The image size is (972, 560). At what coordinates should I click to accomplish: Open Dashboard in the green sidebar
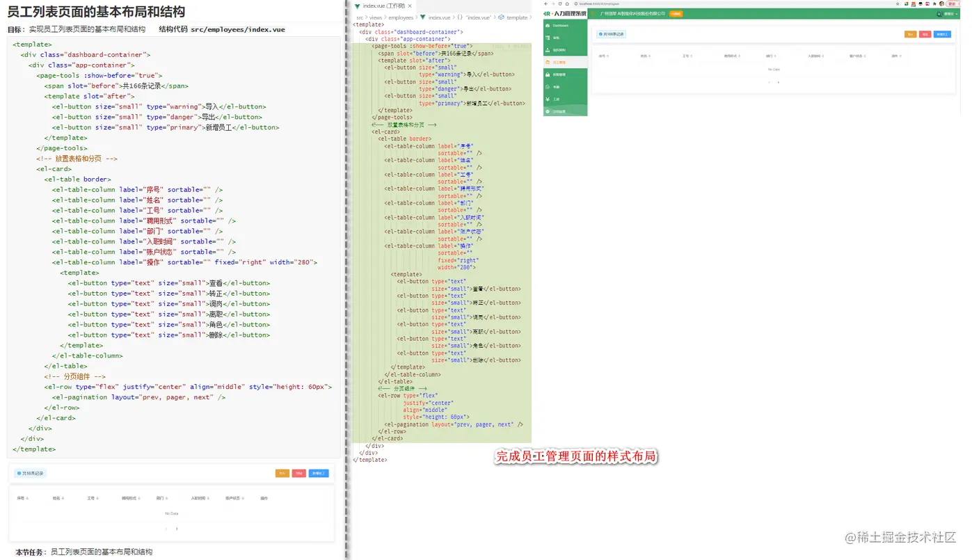coord(565,25)
